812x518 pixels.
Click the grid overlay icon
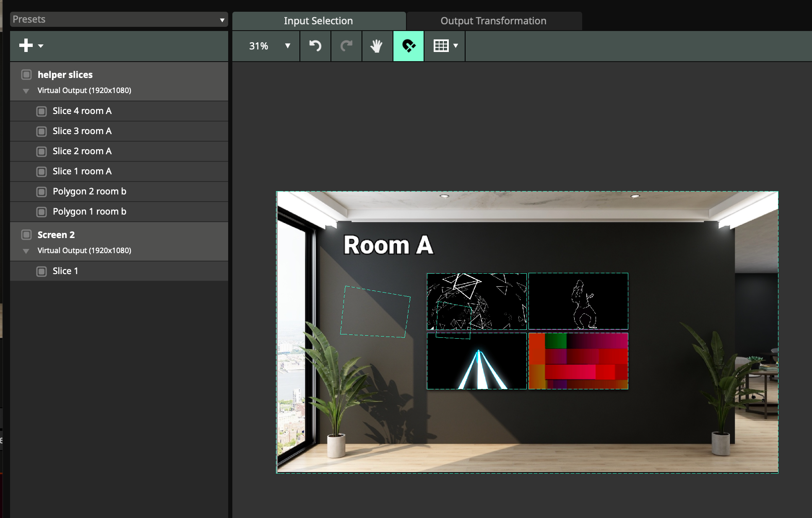441,46
